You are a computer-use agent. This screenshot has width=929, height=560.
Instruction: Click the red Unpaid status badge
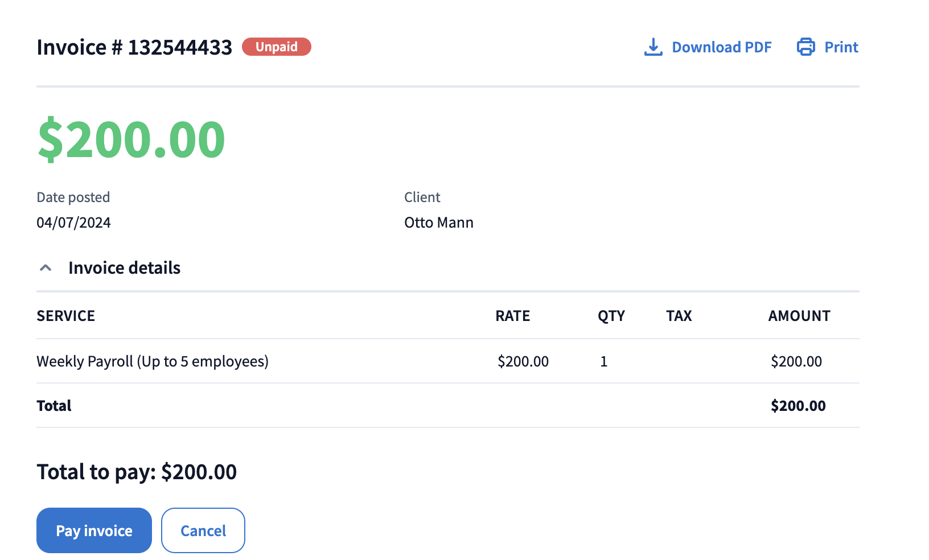coord(277,47)
